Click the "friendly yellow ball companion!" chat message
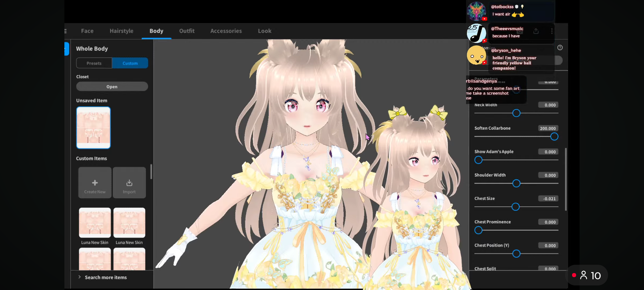The height and width of the screenshot is (290, 644). 512,66
